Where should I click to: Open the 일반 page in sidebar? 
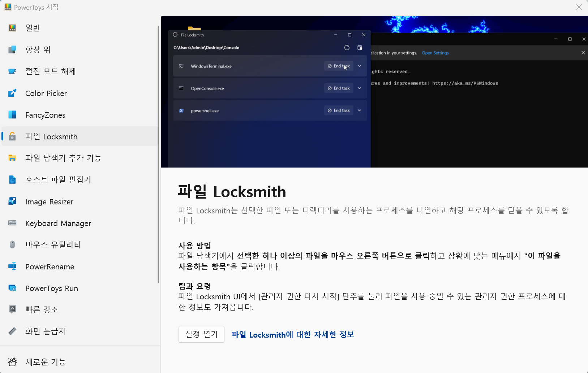80,28
